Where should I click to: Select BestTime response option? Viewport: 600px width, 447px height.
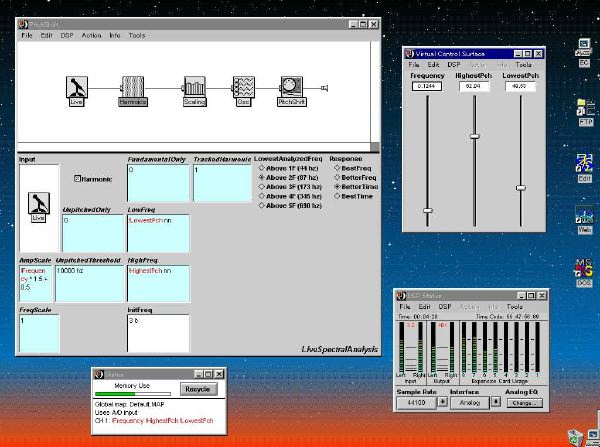tap(335, 195)
